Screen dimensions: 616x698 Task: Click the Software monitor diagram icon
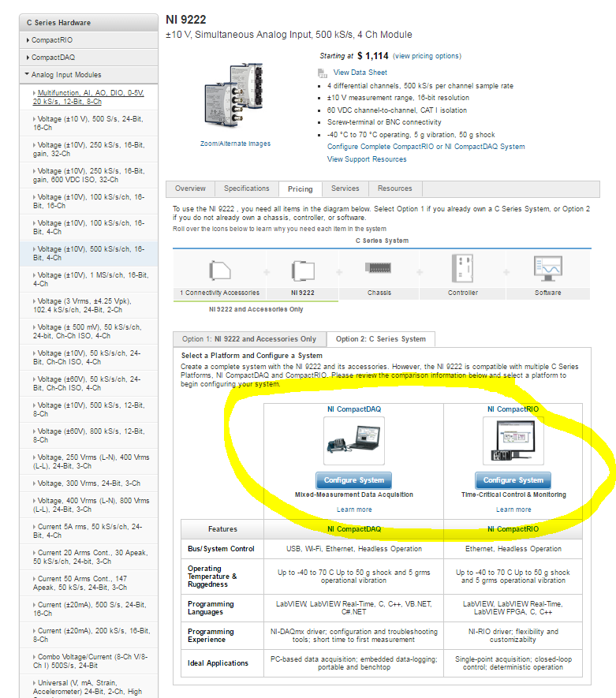(x=548, y=268)
